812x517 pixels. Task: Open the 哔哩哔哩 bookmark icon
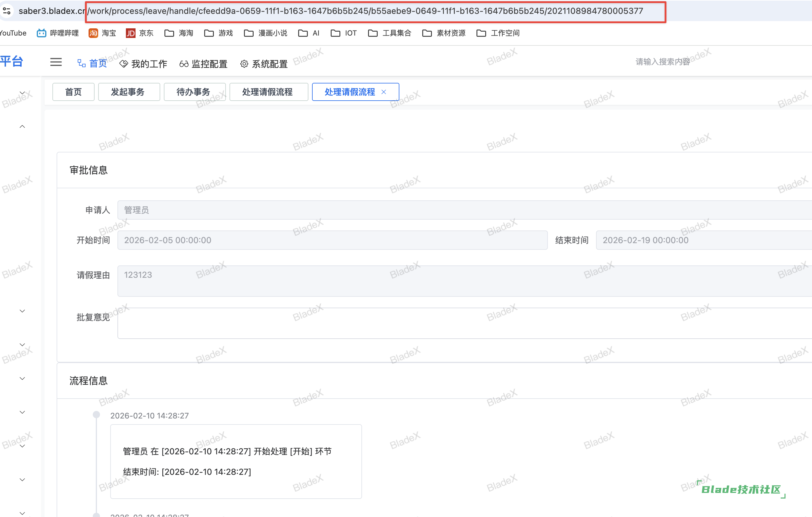tap(42, 33)
